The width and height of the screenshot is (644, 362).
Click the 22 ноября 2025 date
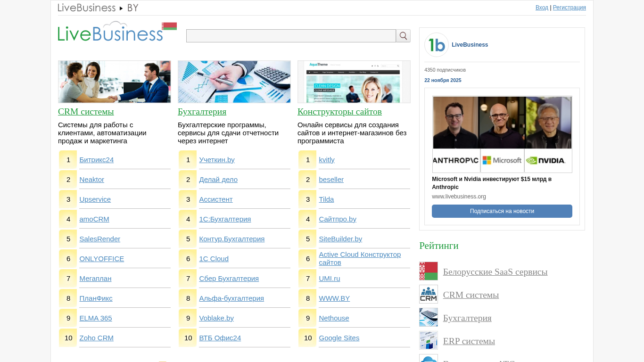[443, 80]
